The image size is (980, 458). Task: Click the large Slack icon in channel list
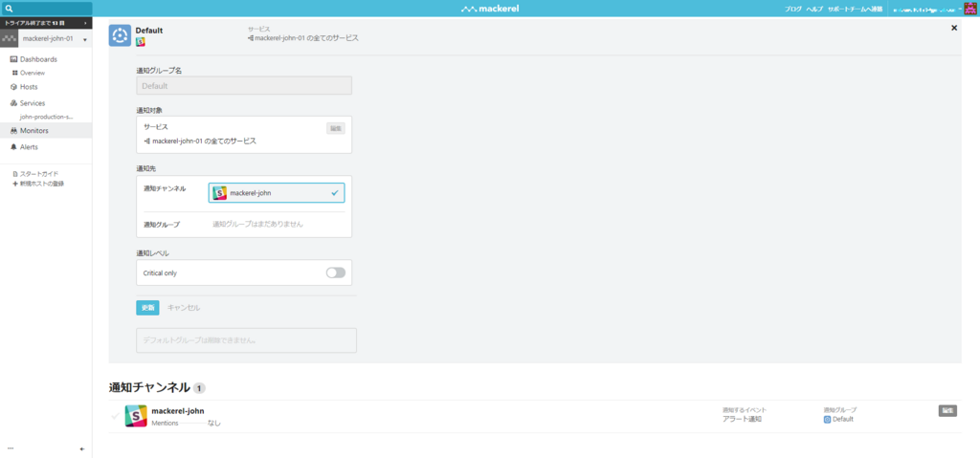(136, 416)
